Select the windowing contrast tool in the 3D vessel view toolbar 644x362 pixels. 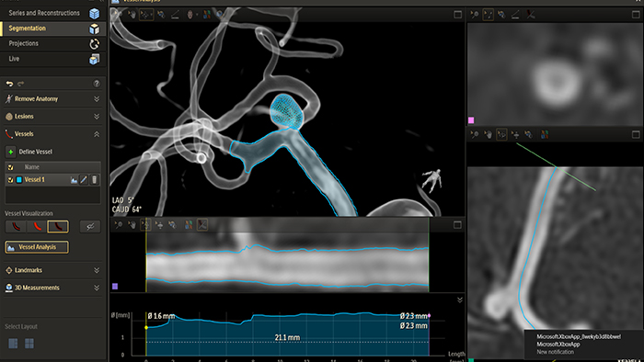(161, 15)
